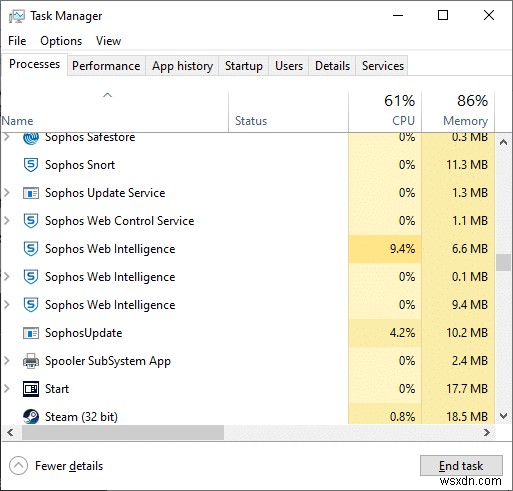Click the Task Manager title bar icon

coord(17,16)
